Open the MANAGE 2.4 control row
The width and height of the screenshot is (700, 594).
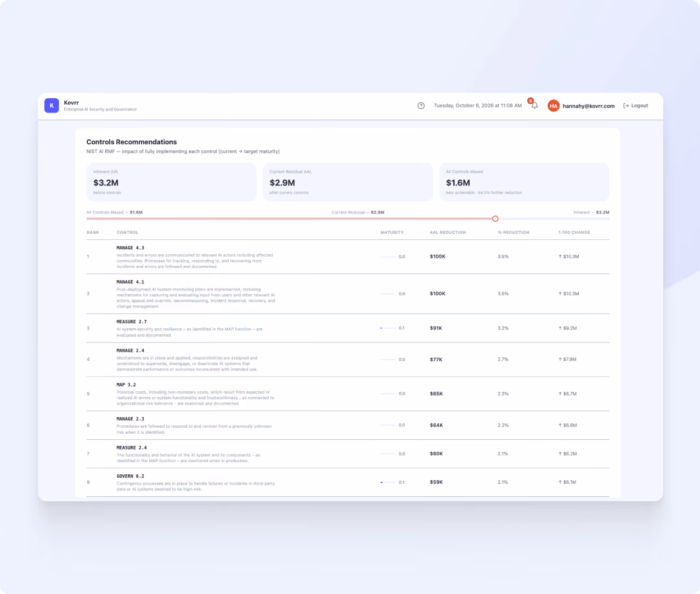coord(348,360)
